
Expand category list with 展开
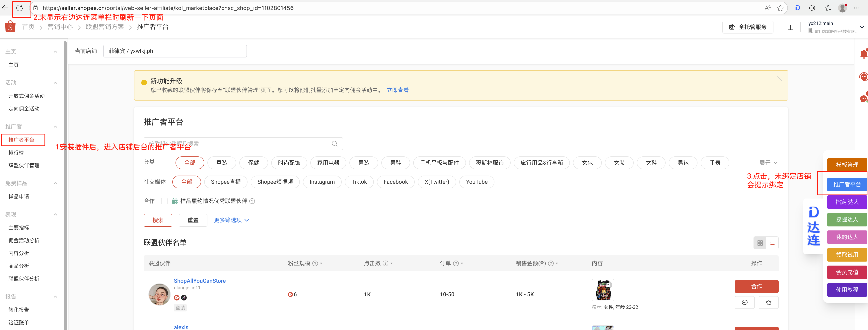(768, 163)
